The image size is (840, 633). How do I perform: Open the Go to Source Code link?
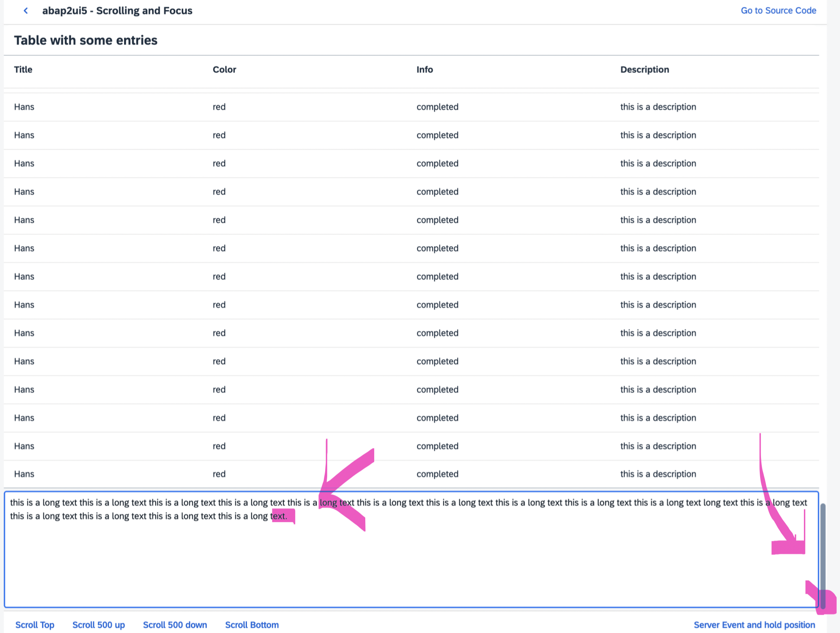tap(778, 11)
